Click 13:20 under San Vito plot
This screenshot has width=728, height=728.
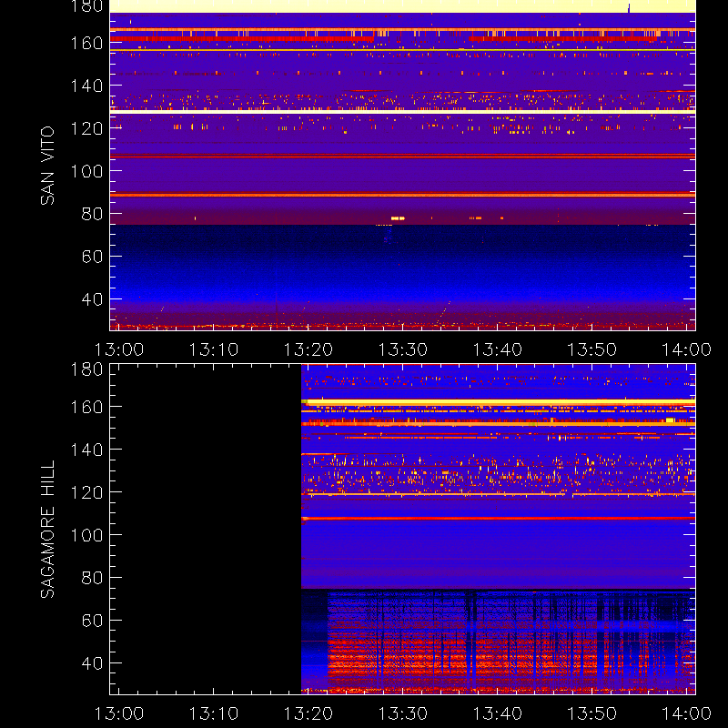click(308, 349)
